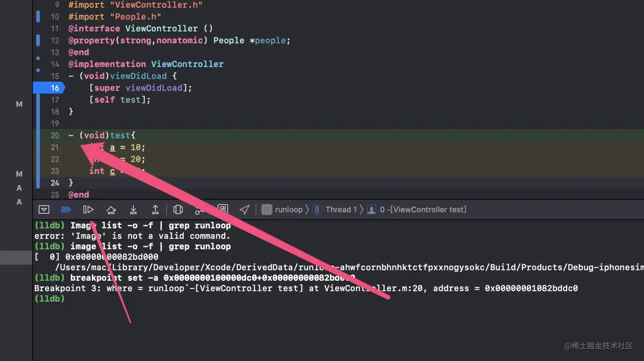Click the "People.h" import string
The height and width of the screenshot is (361, 644).
(x=136, y=17)
